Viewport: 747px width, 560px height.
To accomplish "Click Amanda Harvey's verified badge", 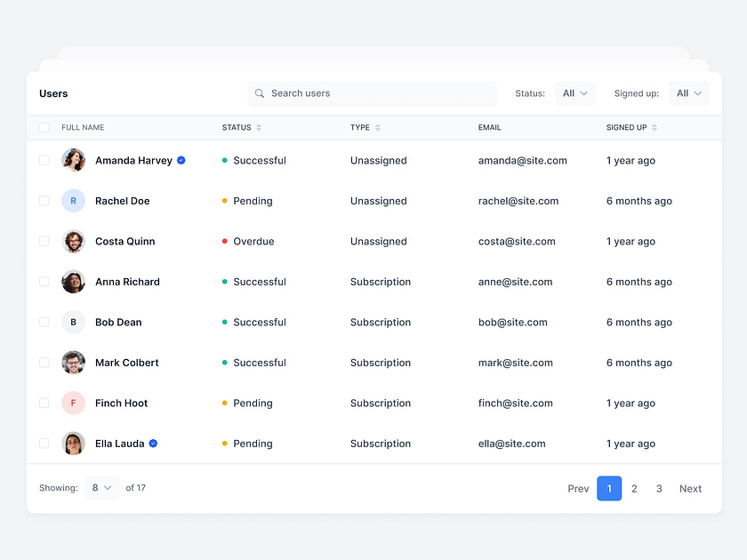I will coord(181,160).
